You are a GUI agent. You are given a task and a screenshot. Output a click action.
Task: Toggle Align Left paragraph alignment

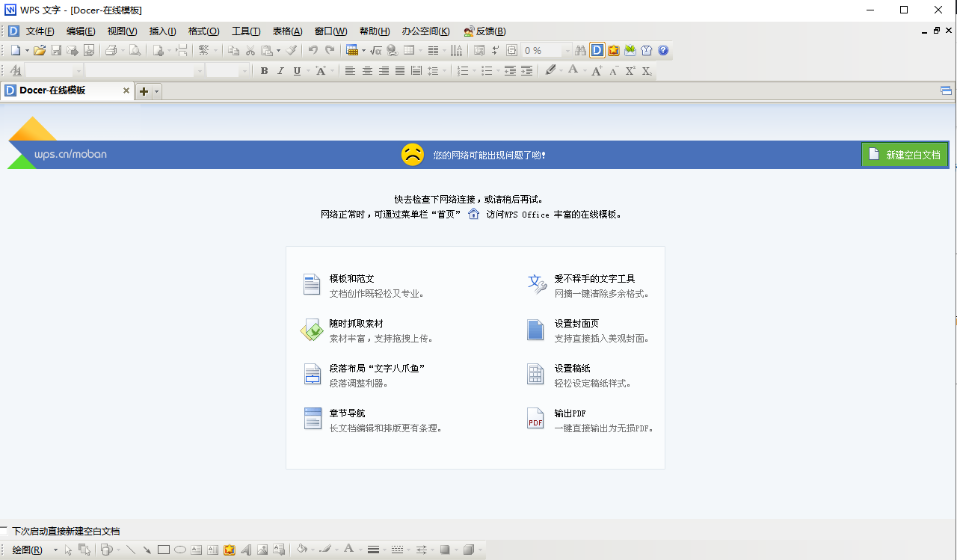[351, 70]
